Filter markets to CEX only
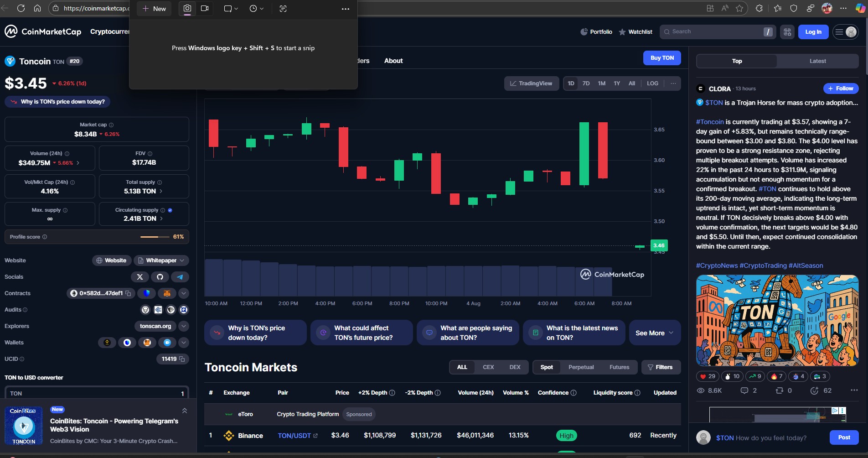The width and height of the screenshot is (868, 458). tap(488, 367)
